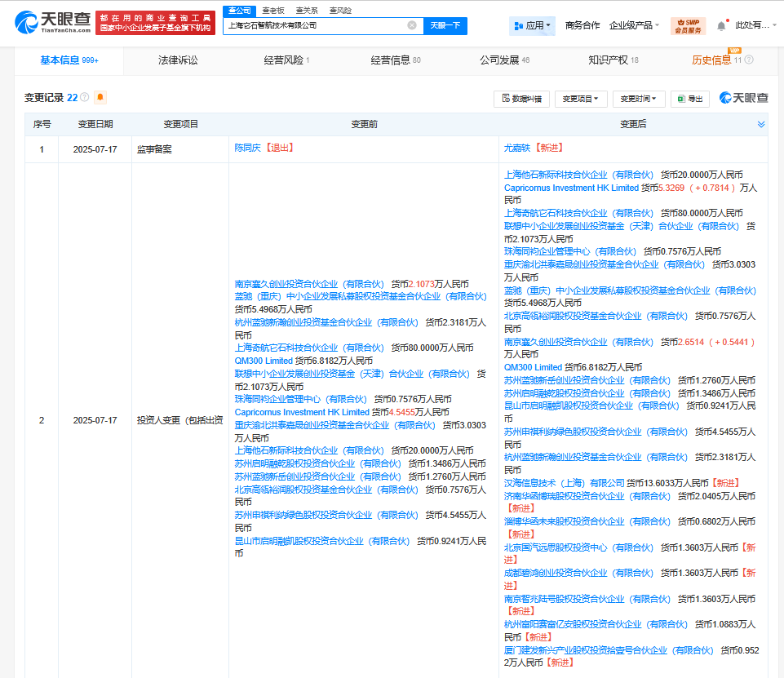Click the Tianyancha logo in header
Image resolution: width=784 pixels, height=678 pixels.
[53, 22]
